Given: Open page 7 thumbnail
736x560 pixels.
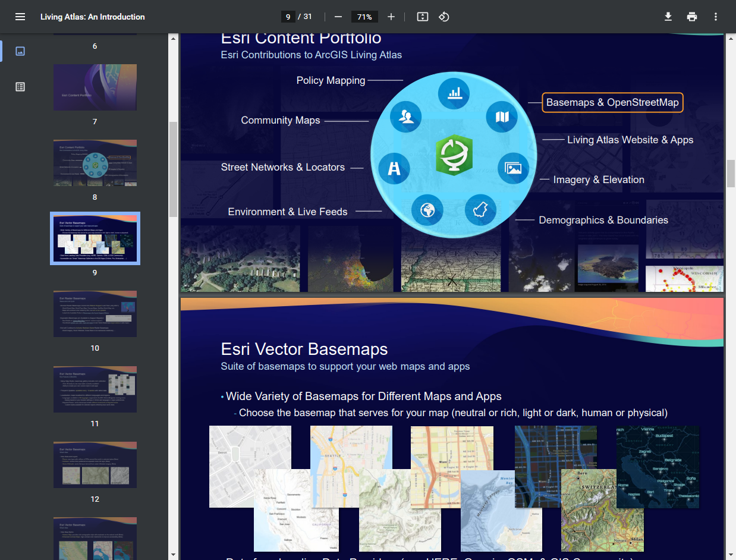Looking at the screenshot, I should tap(95, 87).
